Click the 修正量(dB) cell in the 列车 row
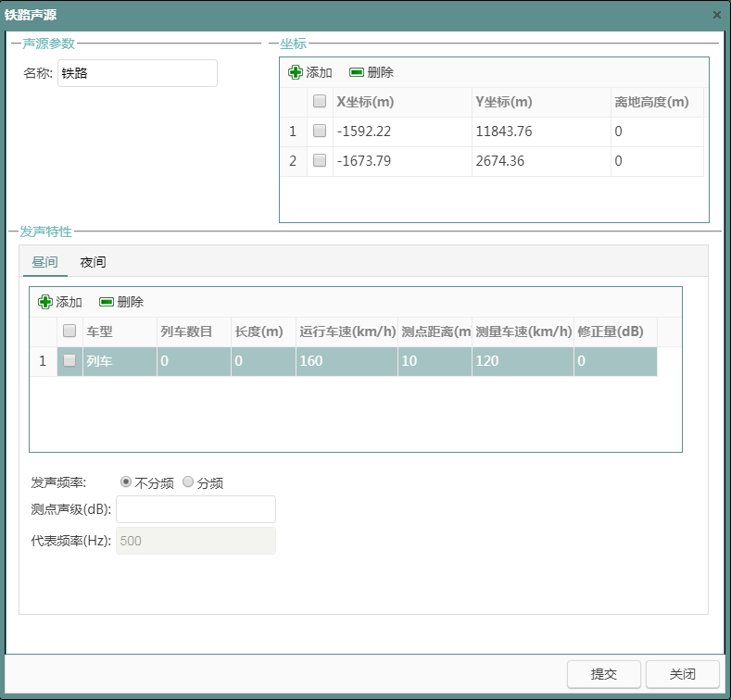 615,361
